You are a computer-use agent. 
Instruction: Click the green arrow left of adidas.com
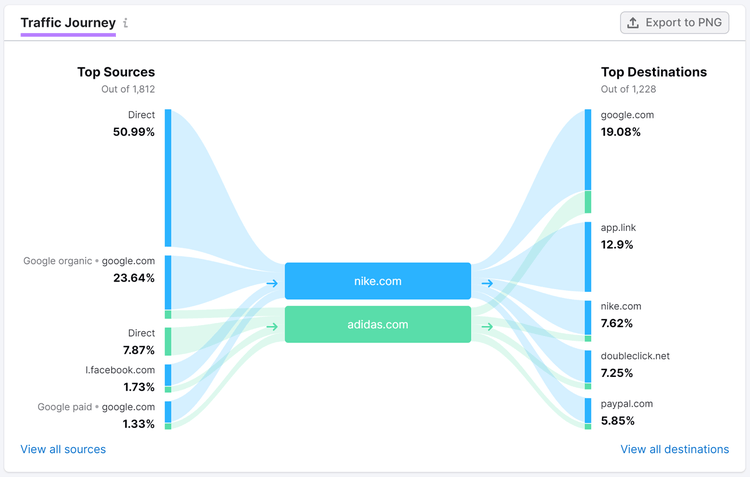[x=272, y=327]
